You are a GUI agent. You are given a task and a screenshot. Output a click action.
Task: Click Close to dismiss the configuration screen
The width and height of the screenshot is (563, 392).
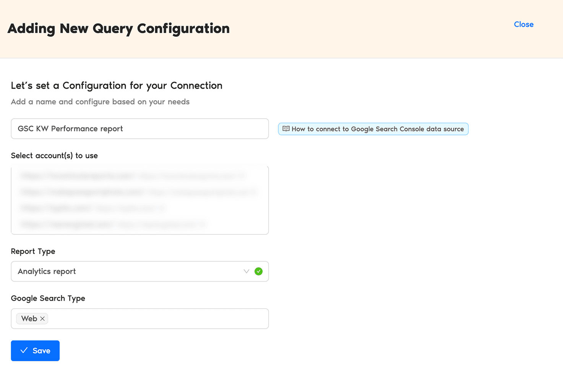[x=523, y=24]
